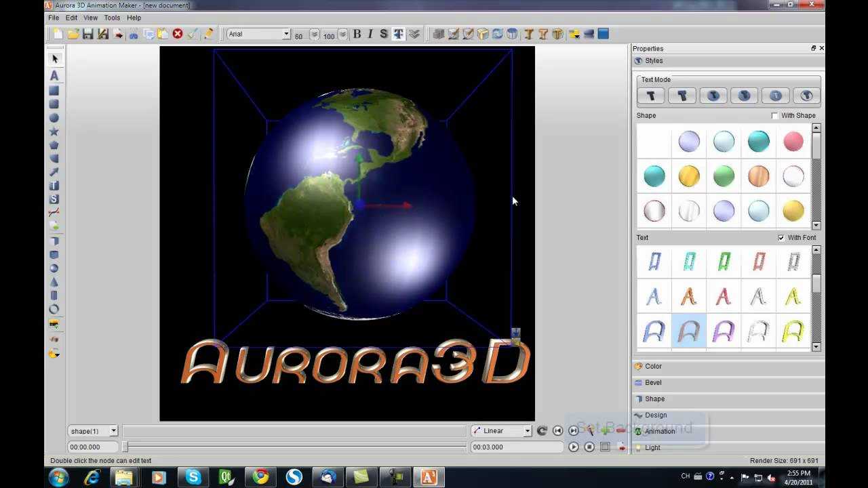Open the 100 value dropdown
The height and width of the screenshot is (488, 868).
342,35
